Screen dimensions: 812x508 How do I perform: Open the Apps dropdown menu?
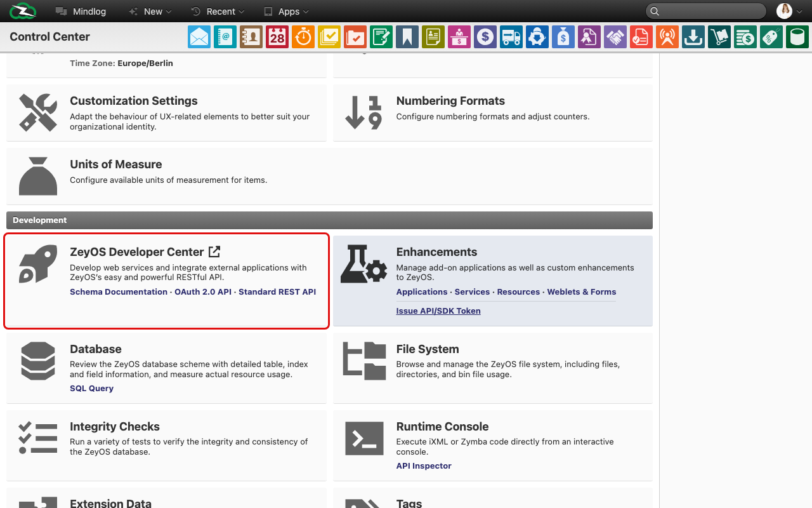pyautogui.click(x=286, y=11)
